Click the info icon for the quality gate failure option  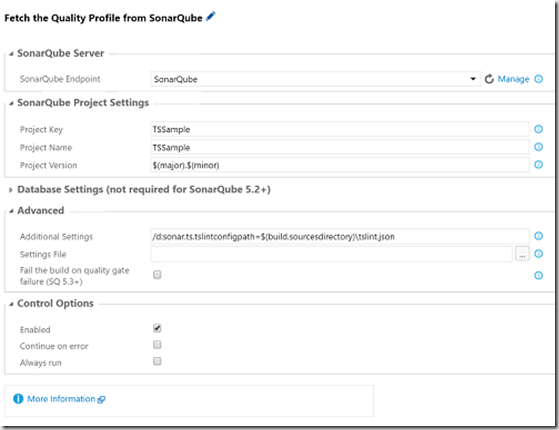pos(539,276)
